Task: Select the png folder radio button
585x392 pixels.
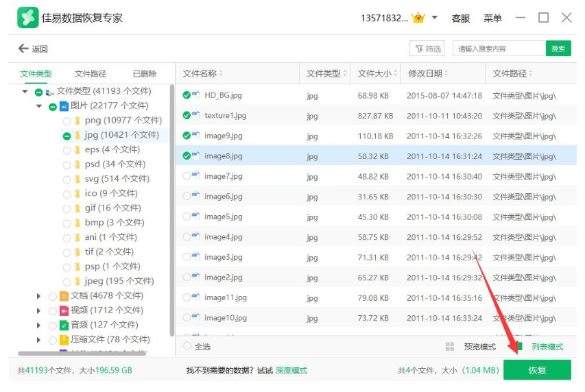Action: [67, 121]
